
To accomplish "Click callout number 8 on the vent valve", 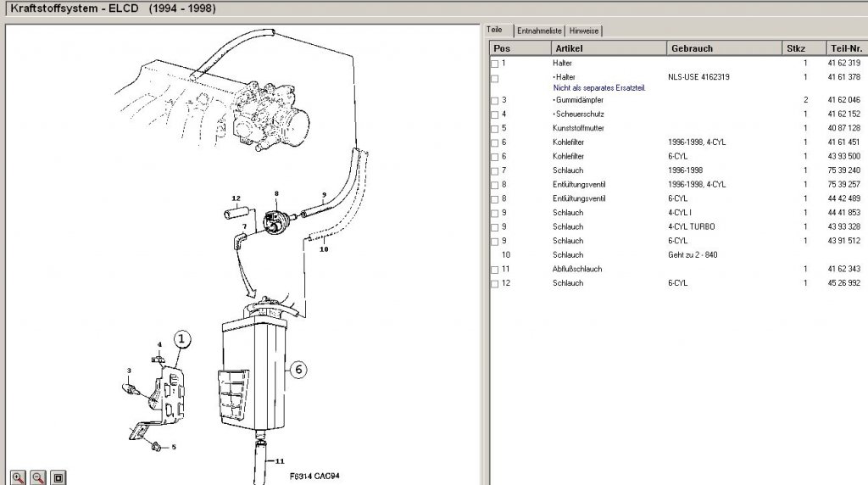I will 276,194.
